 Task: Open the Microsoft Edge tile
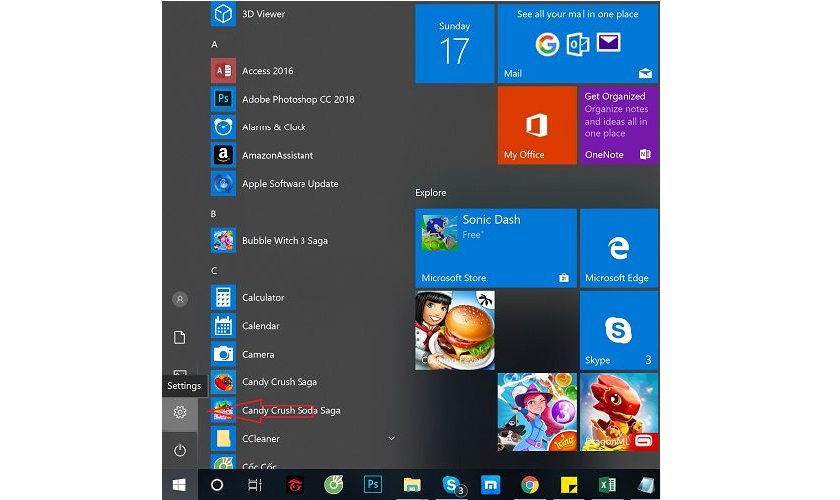point(619,248)
